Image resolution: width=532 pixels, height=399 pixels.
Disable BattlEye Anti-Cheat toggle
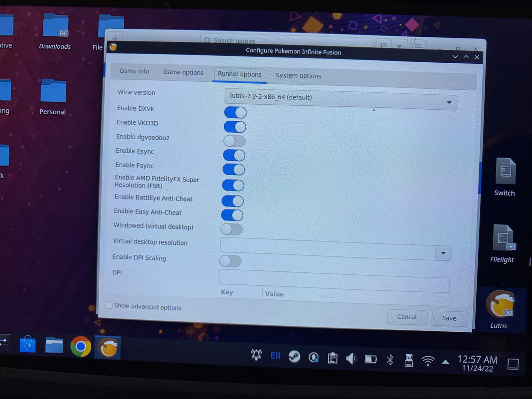[x=232, y=201]
